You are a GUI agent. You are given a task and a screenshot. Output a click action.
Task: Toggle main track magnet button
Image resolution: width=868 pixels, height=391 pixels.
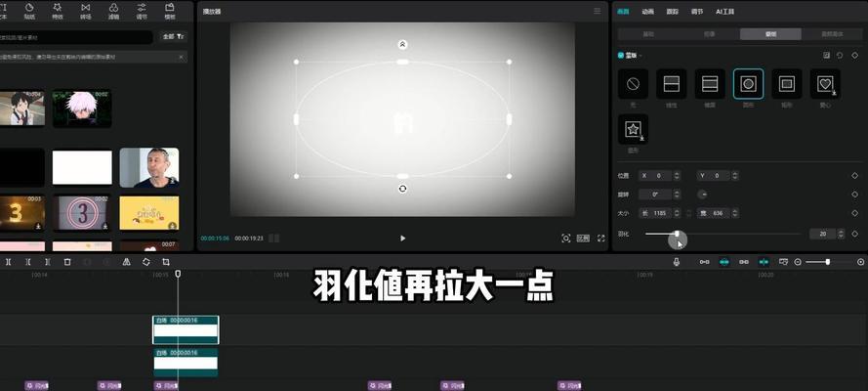(x=705, y=262)
